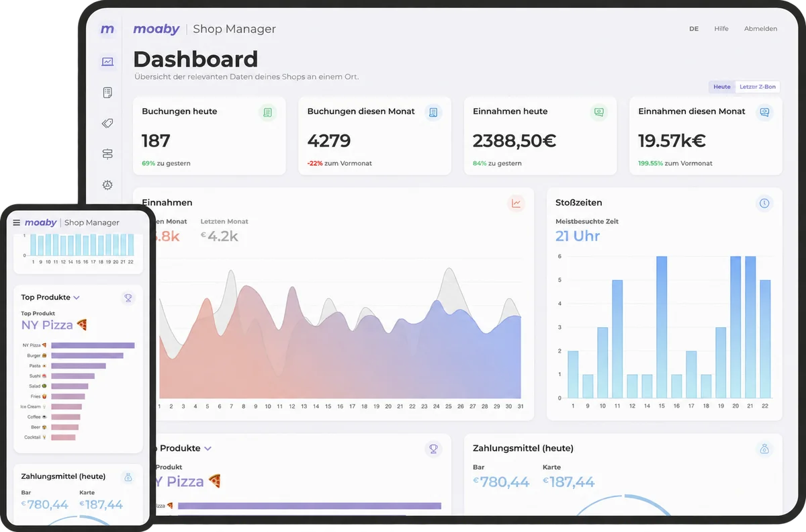
Task: Open the dashboard chart icon in sidebar
Action: pyautogui.click(x=107, y=62)
